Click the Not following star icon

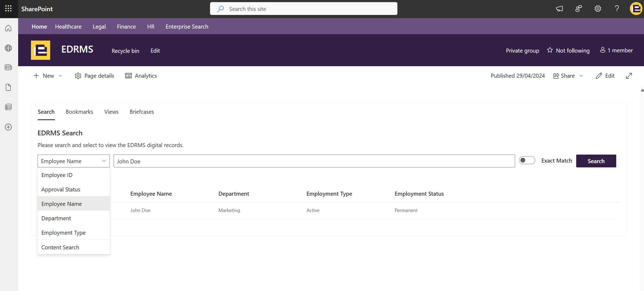click(550, 50)
